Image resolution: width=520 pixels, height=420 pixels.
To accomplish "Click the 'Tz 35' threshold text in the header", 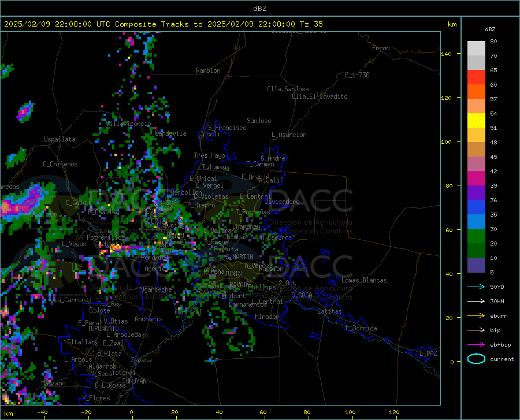I will 311,24.
